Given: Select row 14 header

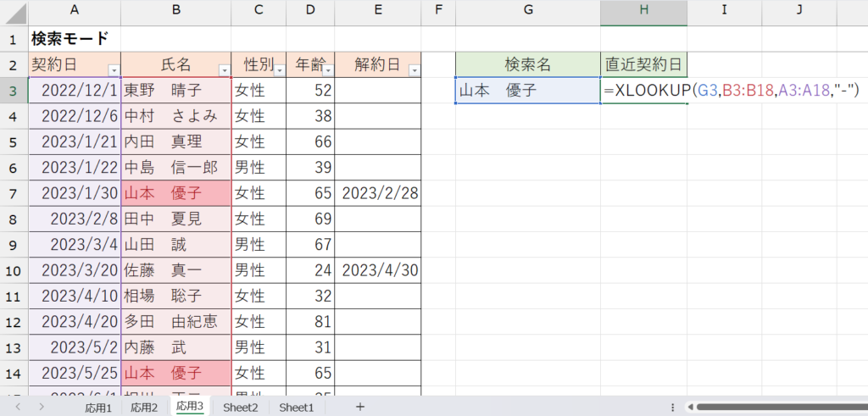Looking at the screenshot, I should click(14, 374).
